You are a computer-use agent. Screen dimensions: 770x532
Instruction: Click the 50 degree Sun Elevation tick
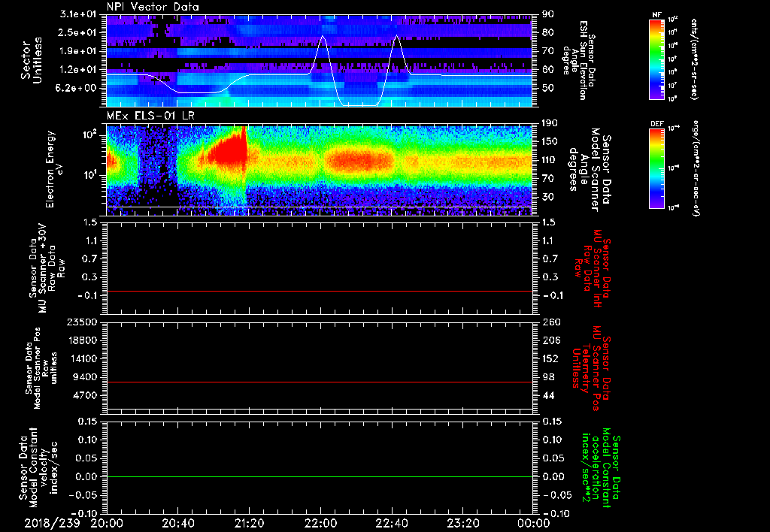coord(548,88)
